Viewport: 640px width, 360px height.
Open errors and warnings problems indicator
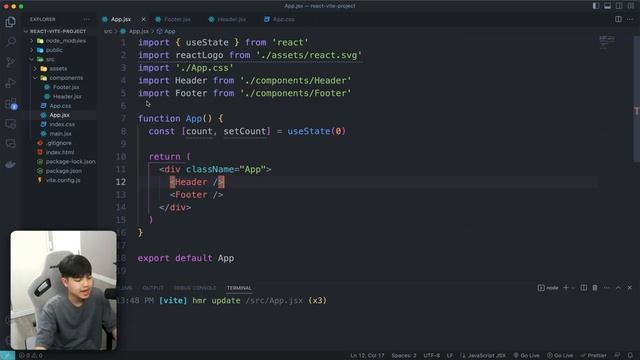31,356
